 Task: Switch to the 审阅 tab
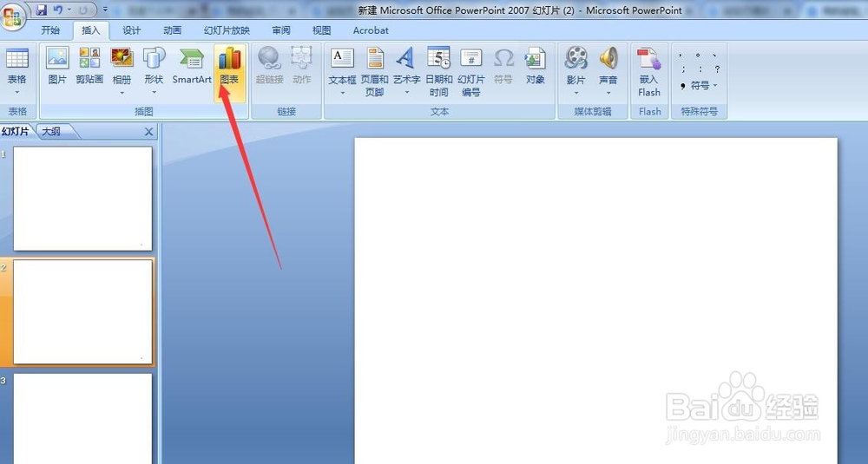281,30
